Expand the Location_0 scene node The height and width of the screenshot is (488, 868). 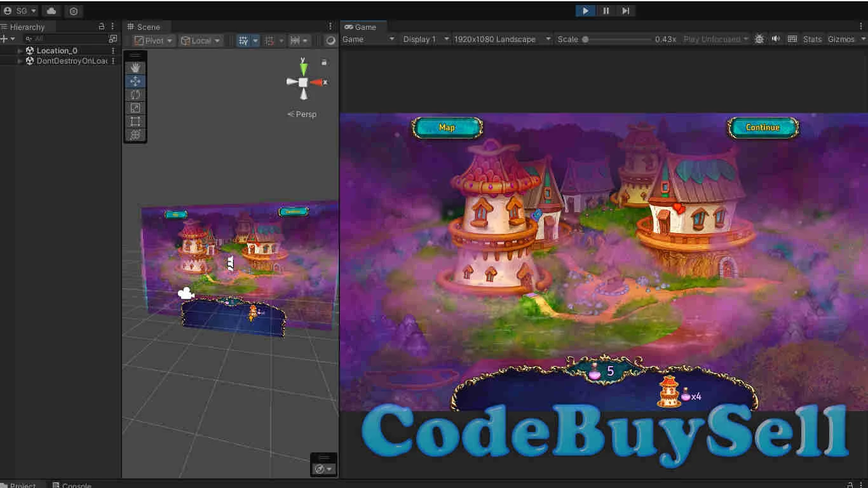[x=20, y=51]
